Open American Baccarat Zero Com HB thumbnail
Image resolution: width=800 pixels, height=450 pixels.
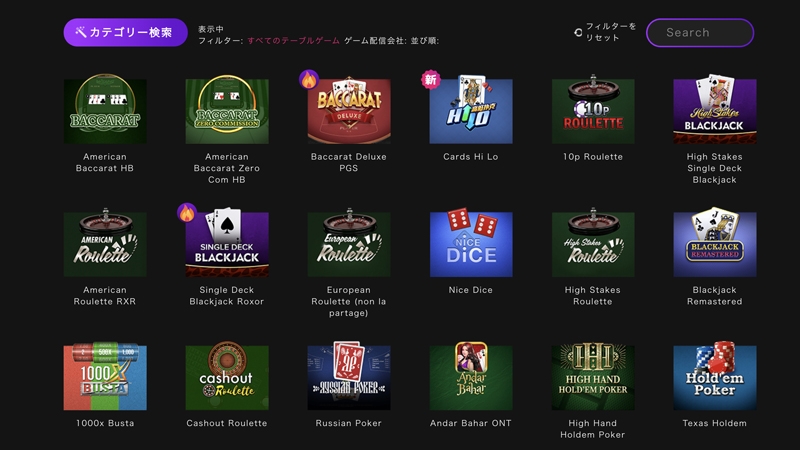point(227,109)
